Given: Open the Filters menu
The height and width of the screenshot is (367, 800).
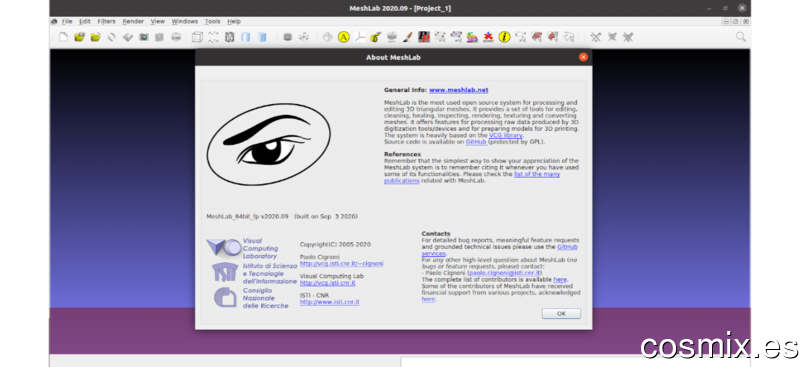Looking at the screenshot, I should (x=107, y=21).
